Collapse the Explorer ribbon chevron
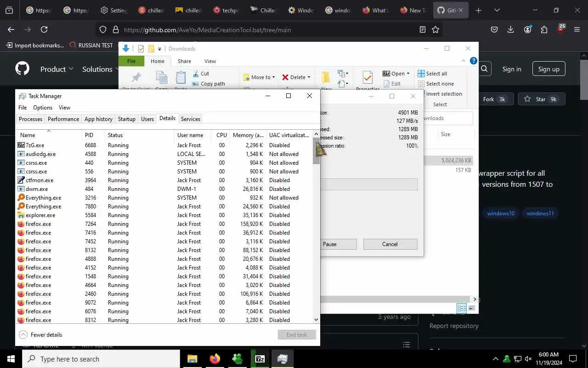 tap(464, 61)
